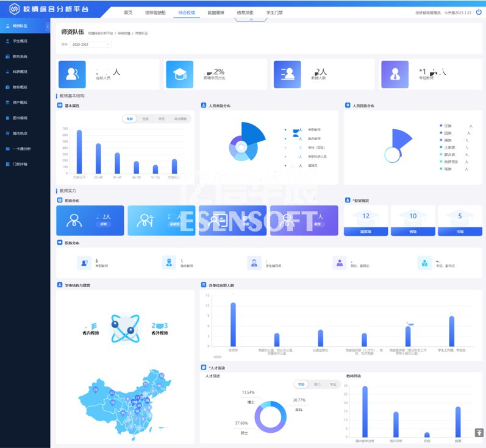
Task: Click the 在校人员 person icon
Action: [72, 74]
